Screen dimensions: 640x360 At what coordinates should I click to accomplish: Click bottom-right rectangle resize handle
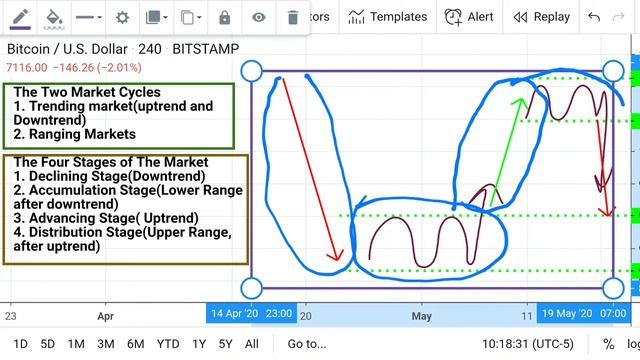click(x=613, y=288)
